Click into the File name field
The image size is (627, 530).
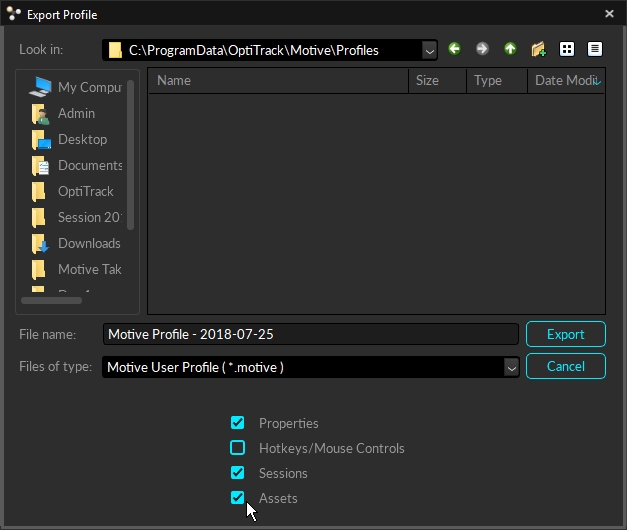tap(310, 334)
